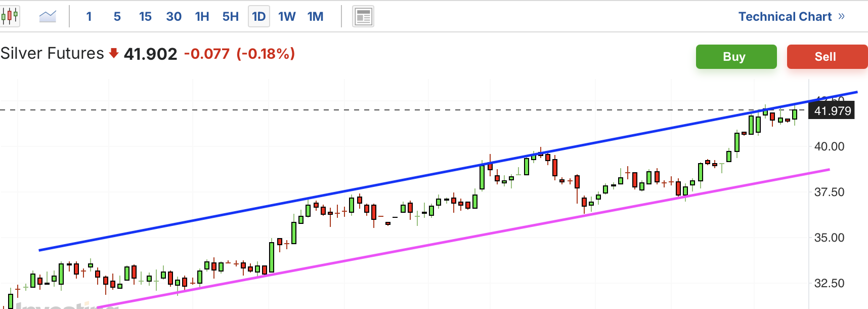868x309 pixels.
Task: Switch to the area chart icon
Action: coord(48,17)
